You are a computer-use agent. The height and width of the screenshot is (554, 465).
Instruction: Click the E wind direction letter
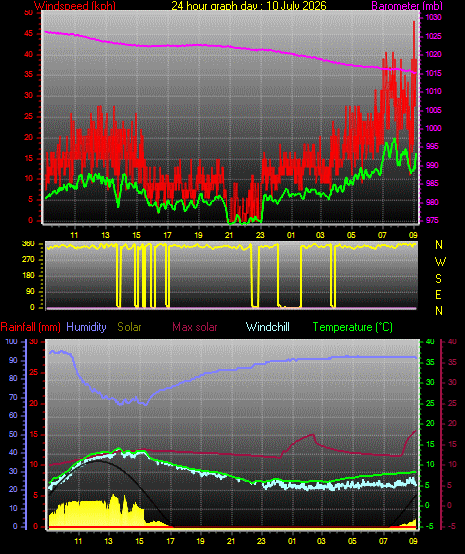click(x=438, y=295)
